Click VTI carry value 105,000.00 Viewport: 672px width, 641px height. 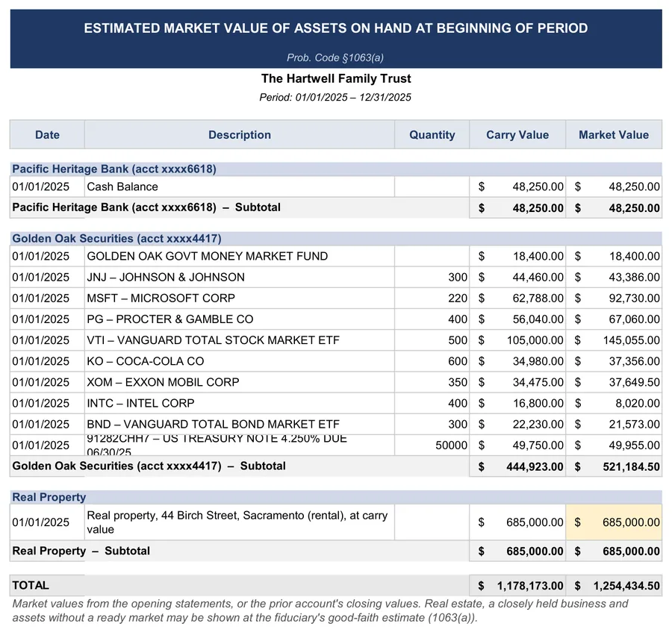[517, 340]
